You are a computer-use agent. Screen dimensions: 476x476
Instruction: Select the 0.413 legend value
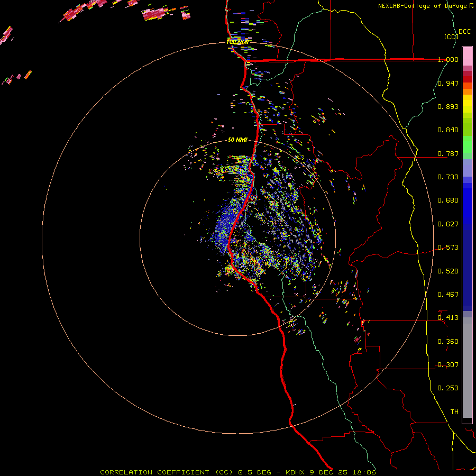(448, 318)
